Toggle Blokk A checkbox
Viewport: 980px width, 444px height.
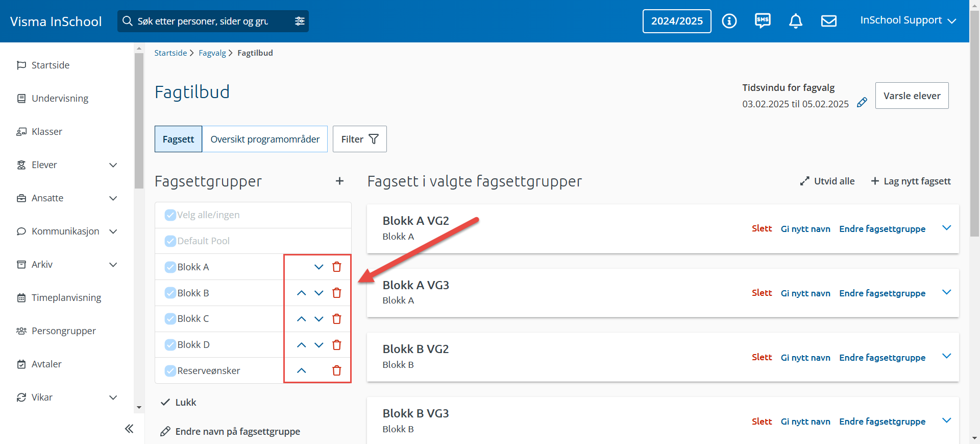[x=170, y=267]
